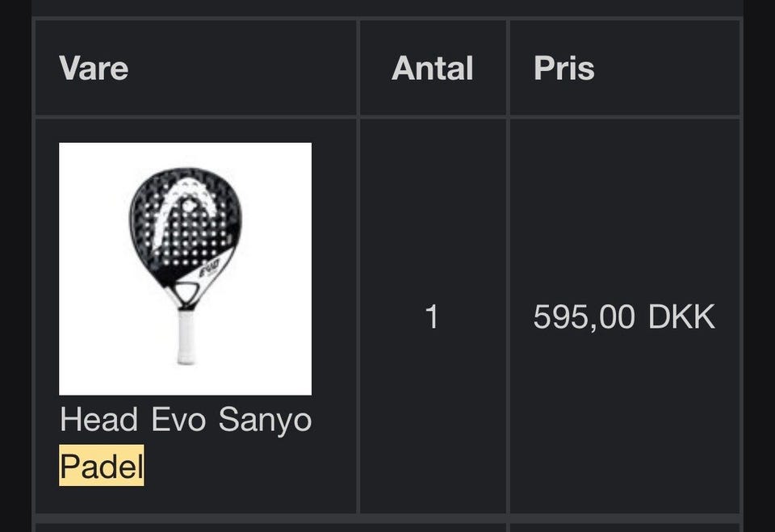
Task: Open the padel racket product thumbnail
Action: tap(185, 268)
